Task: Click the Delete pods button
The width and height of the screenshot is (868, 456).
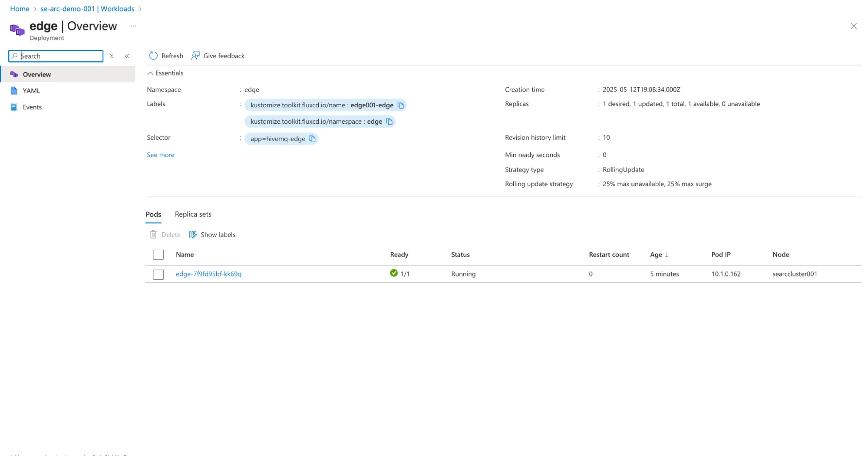Action: pyautogui.click(x=165, y=235)
